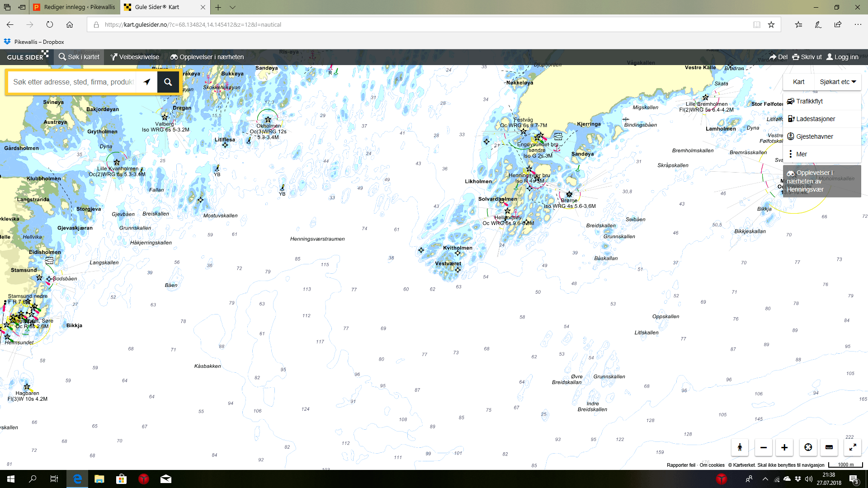This screenshot has width=868, height=488.
Task: Activate the distance measuring ruler
Action: click(829, 447)
